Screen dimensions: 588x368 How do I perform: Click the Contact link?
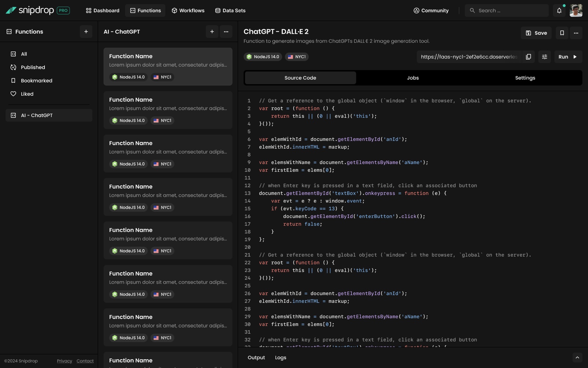(x=85, y=361)
